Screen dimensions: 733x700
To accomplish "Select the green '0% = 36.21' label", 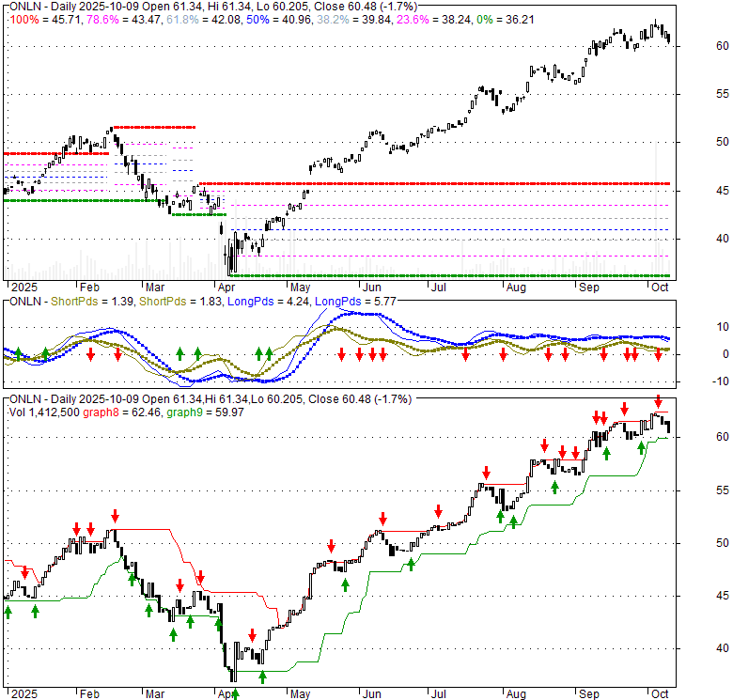I will (x=505, y=20).
